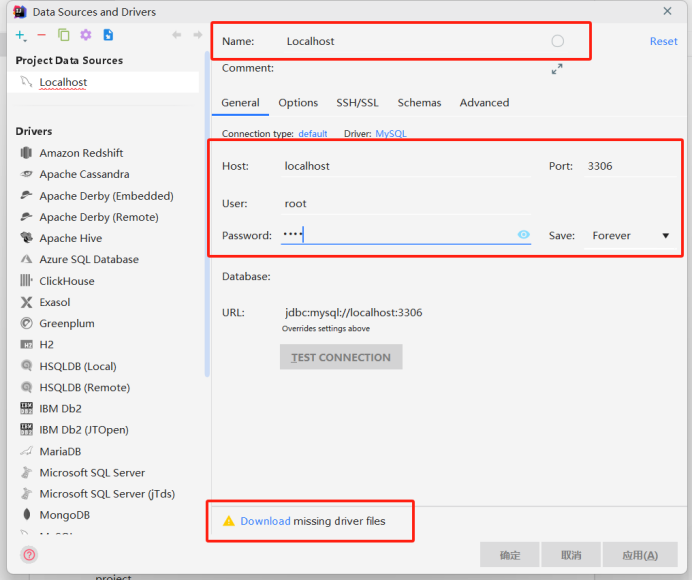Change connection type default link
692x580 pixels.
click(x=312, y=134)
